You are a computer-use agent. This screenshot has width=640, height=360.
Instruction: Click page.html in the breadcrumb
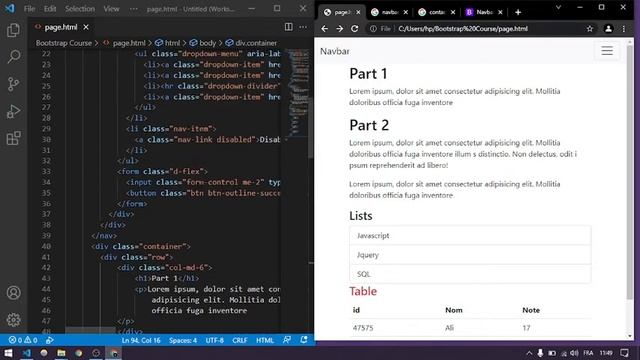click(x=129, y=43)
